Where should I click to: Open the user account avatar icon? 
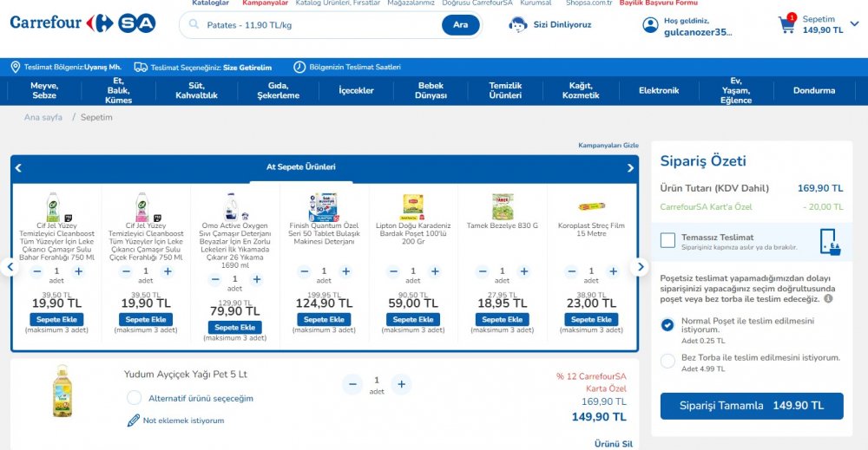(x=650, y=25)
